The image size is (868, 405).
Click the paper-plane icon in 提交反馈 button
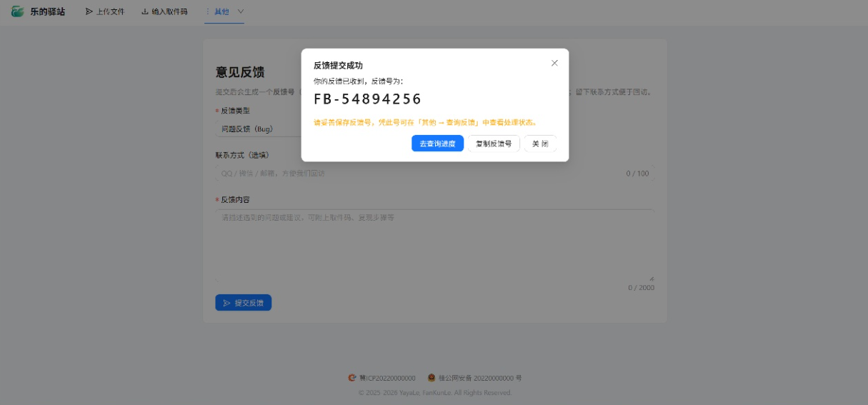coord(227,303)
